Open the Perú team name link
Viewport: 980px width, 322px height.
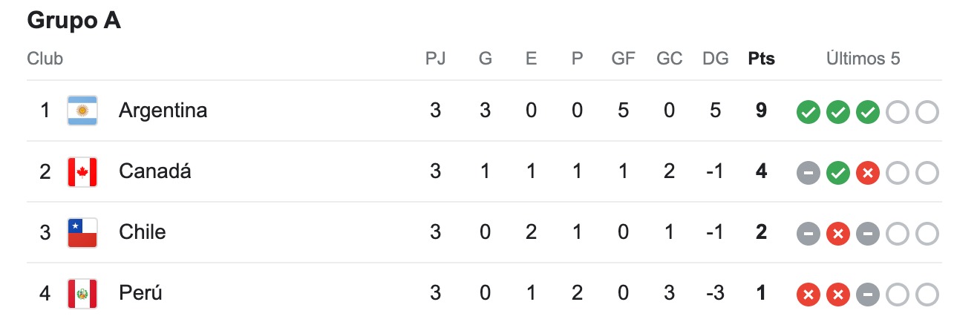point(140,293)
